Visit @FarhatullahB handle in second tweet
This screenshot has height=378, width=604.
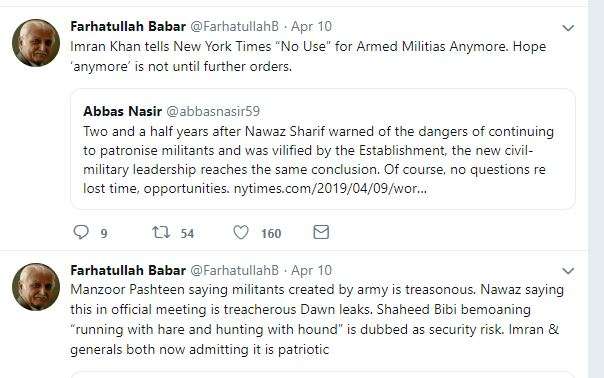pos(235,270)
